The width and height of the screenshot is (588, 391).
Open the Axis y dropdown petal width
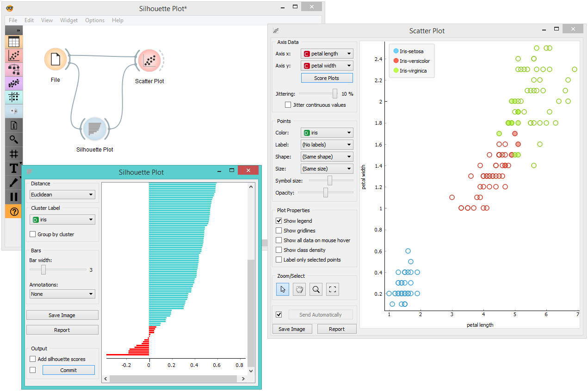(x=327, y=66)
